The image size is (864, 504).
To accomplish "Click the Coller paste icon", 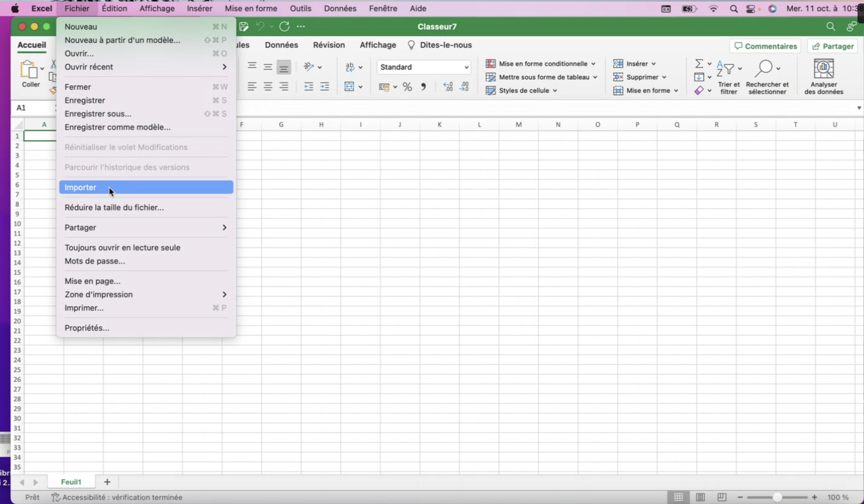I will 30,70.
